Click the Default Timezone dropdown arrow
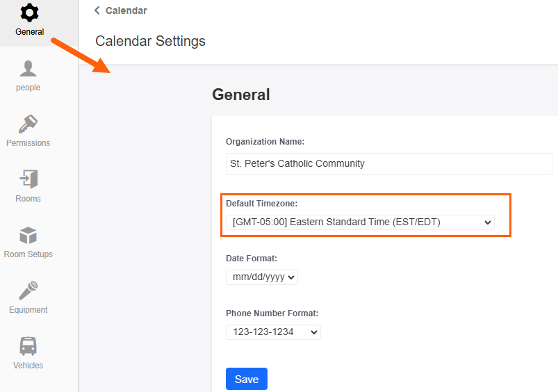The width and height of the screenshot is (558, 392). 488,222
